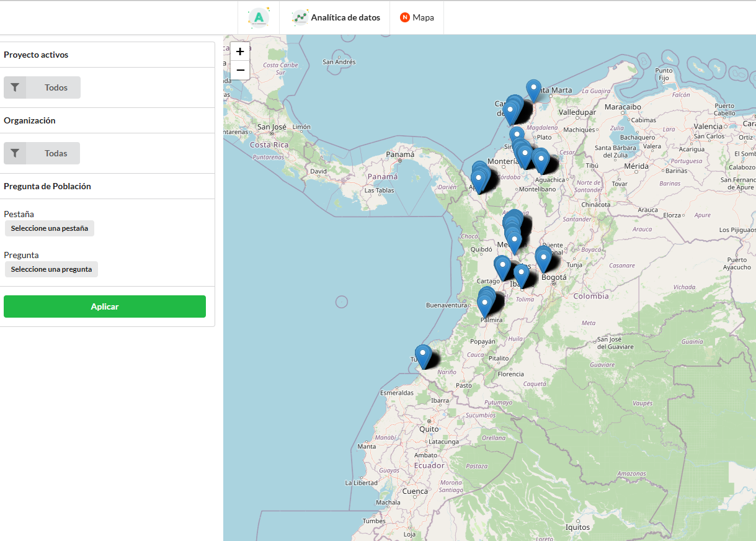Select the map pin near Santa Marta
The width and height of the screenshot is (756, 541).
533,89
